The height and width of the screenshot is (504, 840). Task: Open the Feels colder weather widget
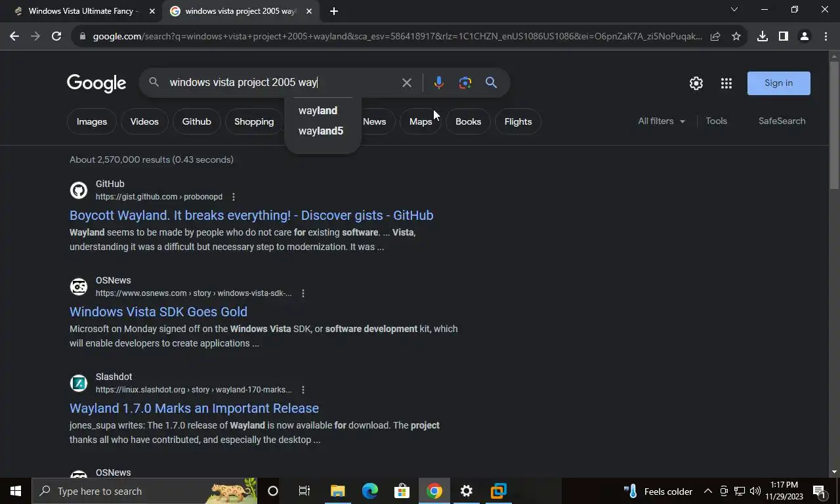658,491
